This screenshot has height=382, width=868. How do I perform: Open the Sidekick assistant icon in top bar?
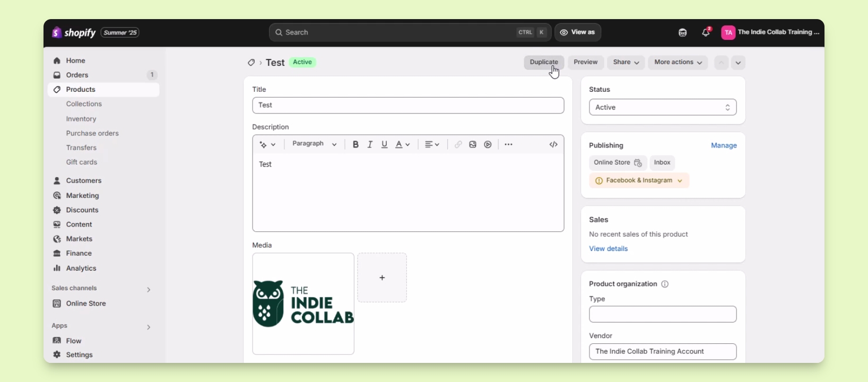tap(683, 33)
